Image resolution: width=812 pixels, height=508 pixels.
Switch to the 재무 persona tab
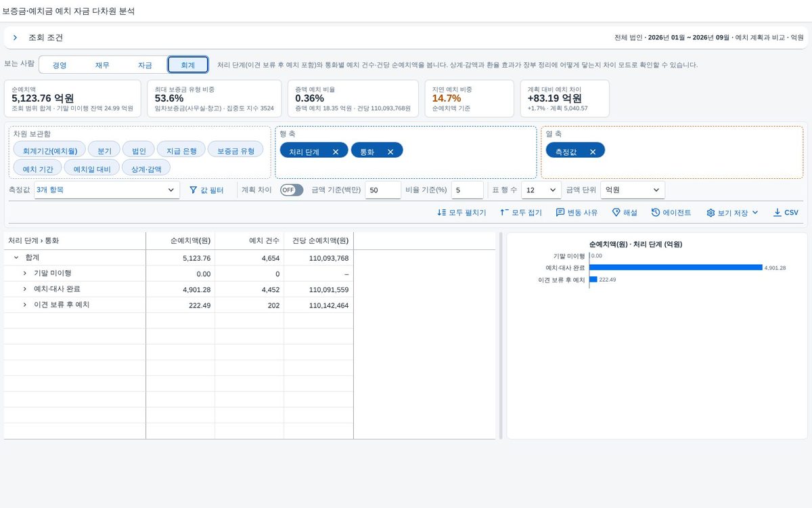pyautogui.click(x=102, y=65)
